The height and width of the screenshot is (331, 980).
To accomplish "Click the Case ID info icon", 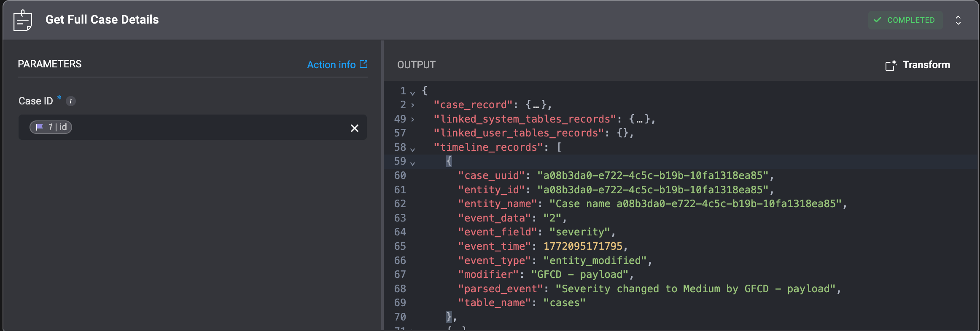I will 71,101.
